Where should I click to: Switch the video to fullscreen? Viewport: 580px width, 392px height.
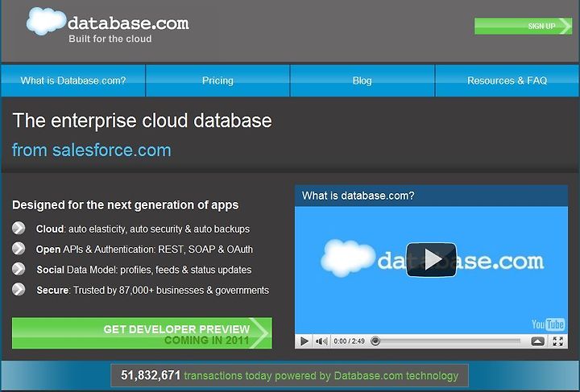click(557, 341)
